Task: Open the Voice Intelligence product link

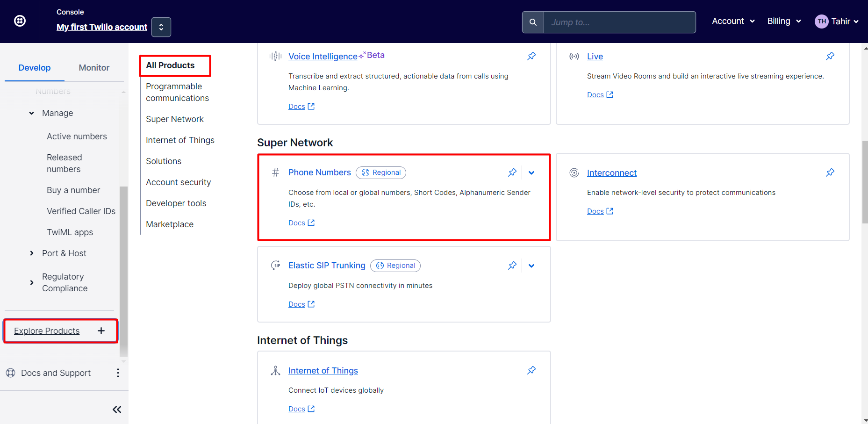Action: click(323, 57)
